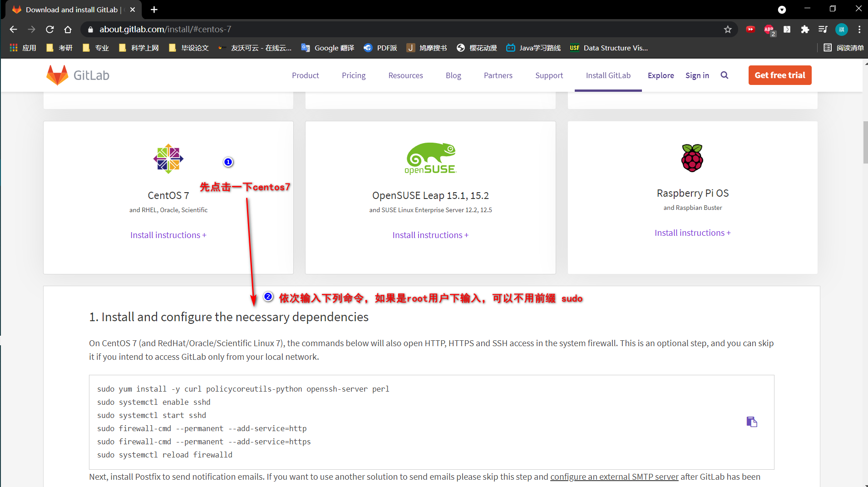Expand Raspberry Pi OS install instructions
868x487 pixels.
692,232
